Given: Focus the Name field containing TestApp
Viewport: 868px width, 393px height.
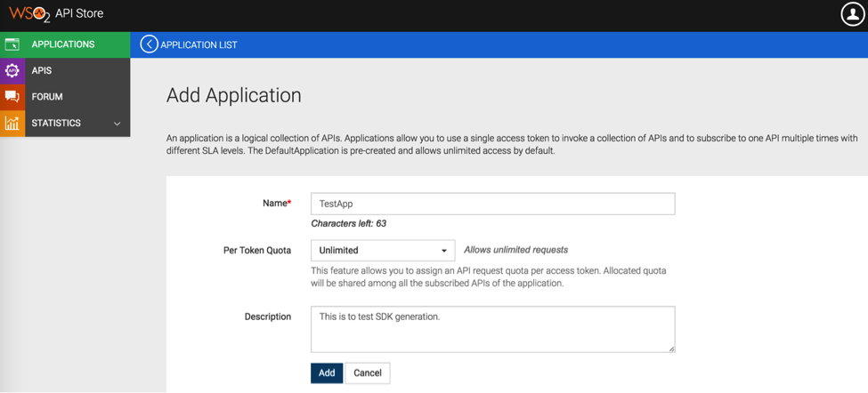Looking at the screenshot, I should pos(492,204).
